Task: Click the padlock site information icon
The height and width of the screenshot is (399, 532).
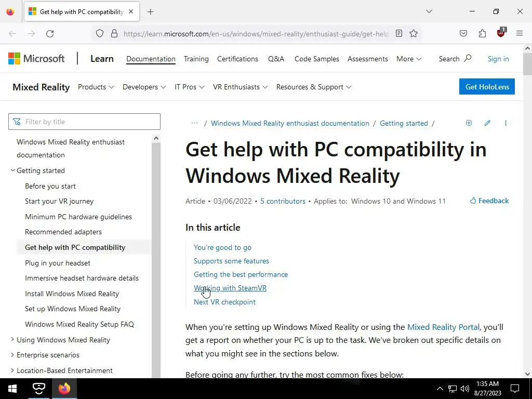Action: click(x=114, y=34)
